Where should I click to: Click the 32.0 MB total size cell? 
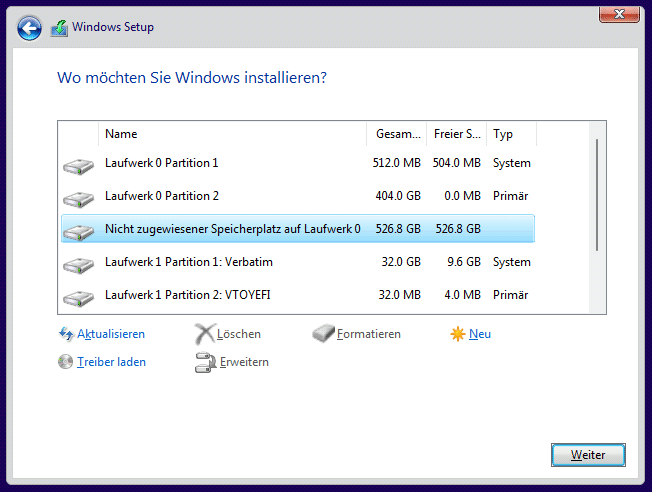click(400, 294)
